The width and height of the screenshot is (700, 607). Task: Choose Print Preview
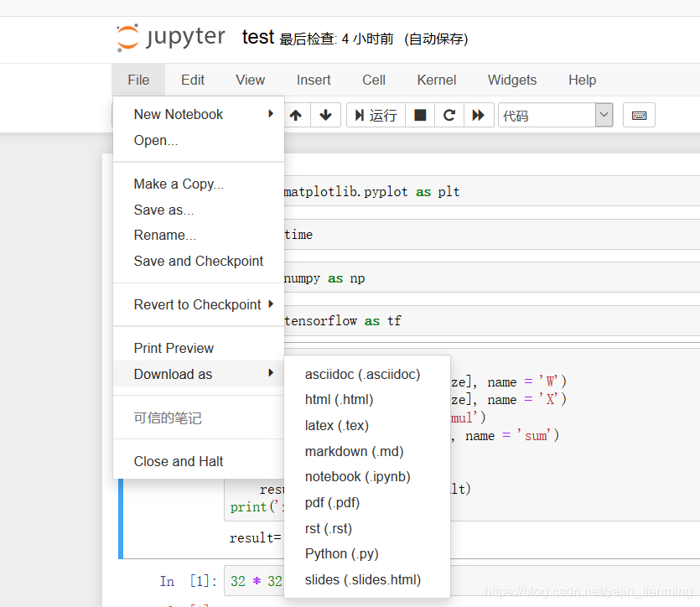[199, 348]
